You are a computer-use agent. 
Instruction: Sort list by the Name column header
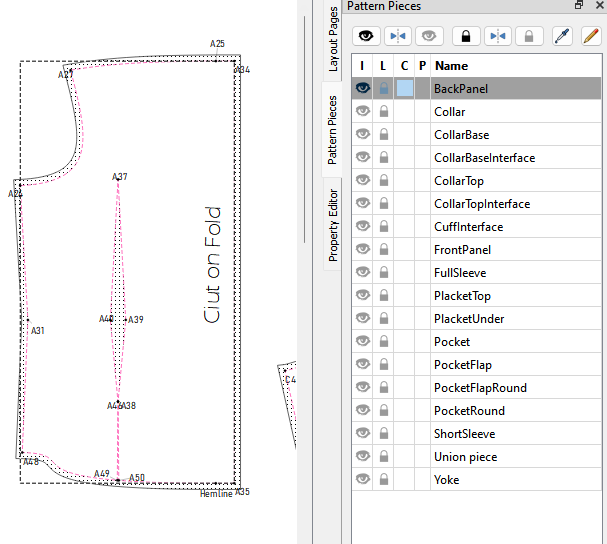tap(451, 66)
